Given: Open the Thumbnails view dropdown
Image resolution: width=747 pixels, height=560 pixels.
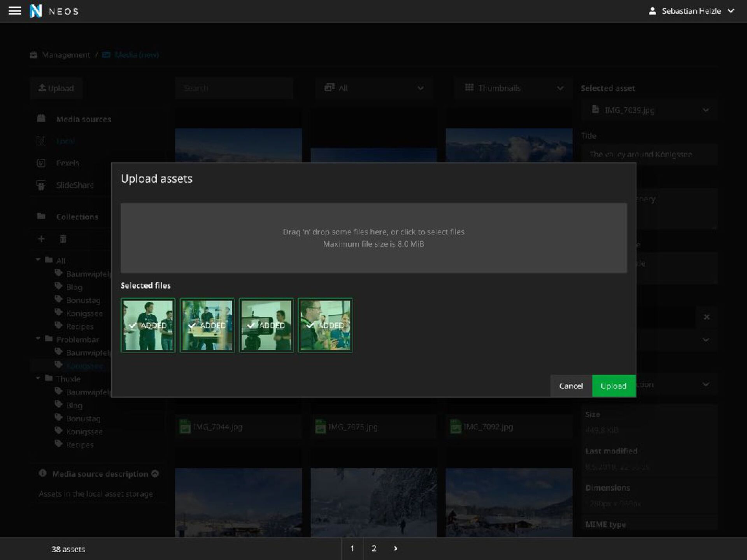Looking at the screenshot, I should (x=513, y=88).
